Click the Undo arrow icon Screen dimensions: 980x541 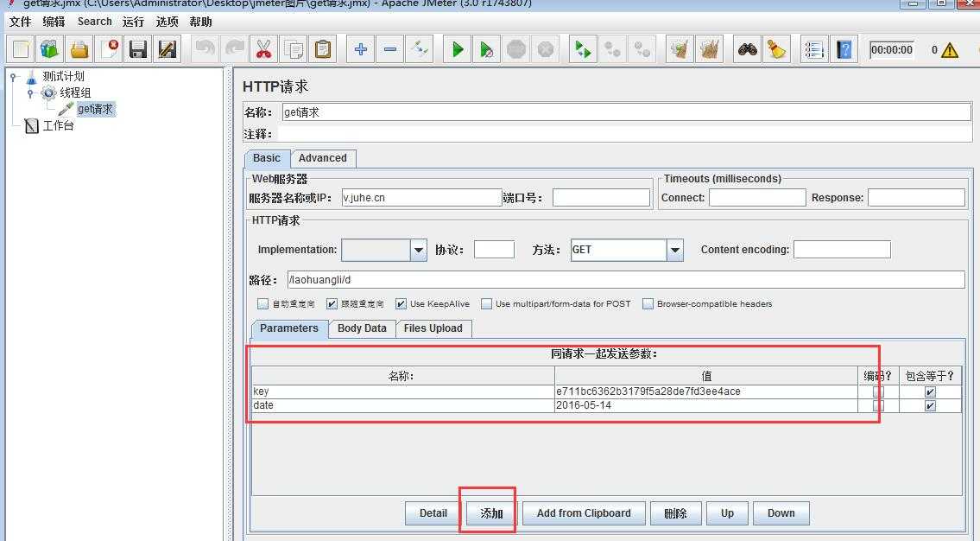[205, 49]
